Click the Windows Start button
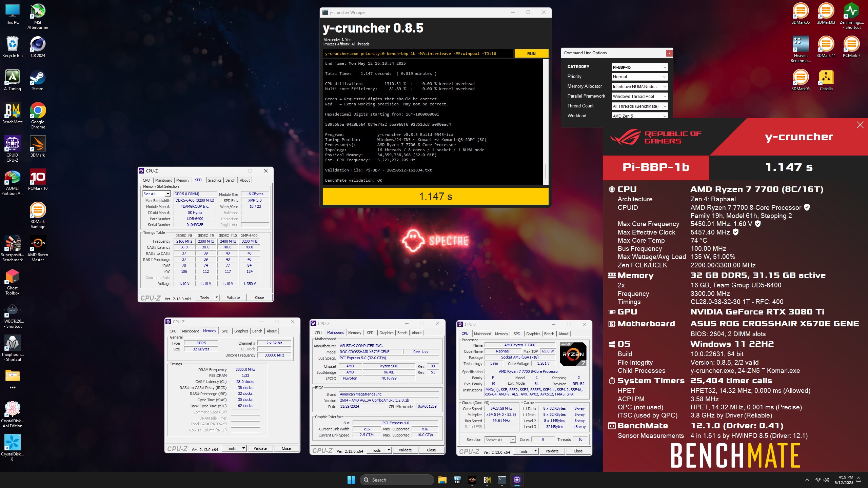868x488 pixels. point(351,480)
